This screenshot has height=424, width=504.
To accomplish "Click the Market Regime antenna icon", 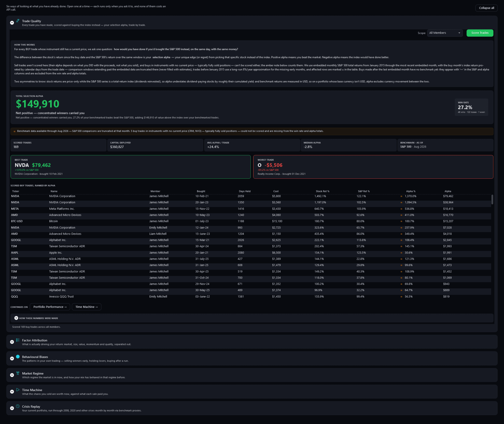I will click(18, 373).
